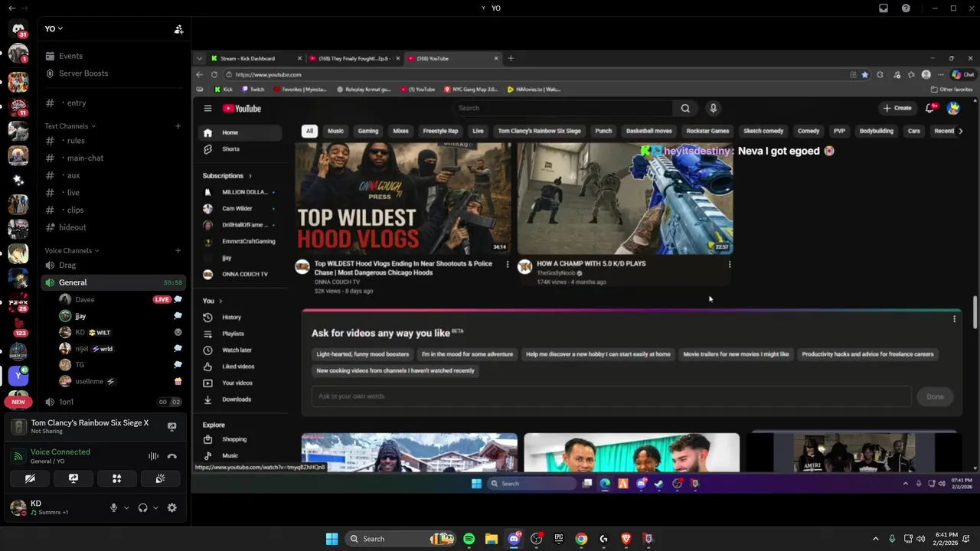
Task: Open the Discord activities launcher button
Action: tap(116, 478)
